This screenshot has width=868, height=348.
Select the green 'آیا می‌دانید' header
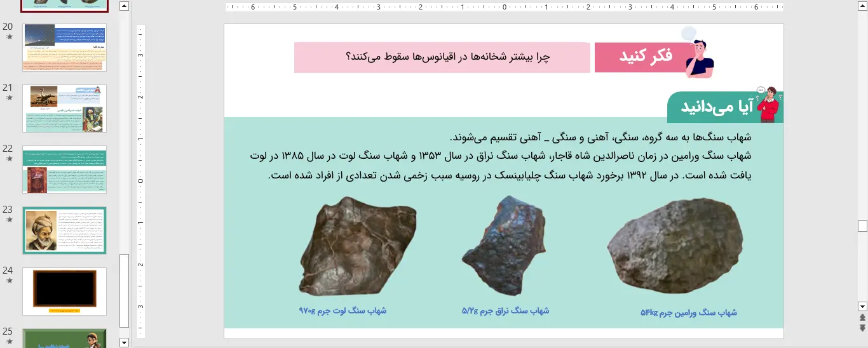(715, 107)
